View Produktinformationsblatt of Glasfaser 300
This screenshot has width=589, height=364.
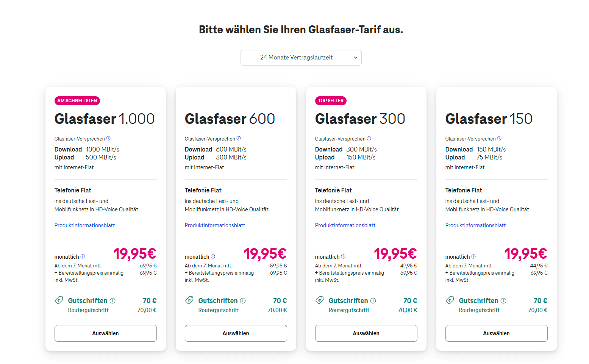click(x=345, y=225)
